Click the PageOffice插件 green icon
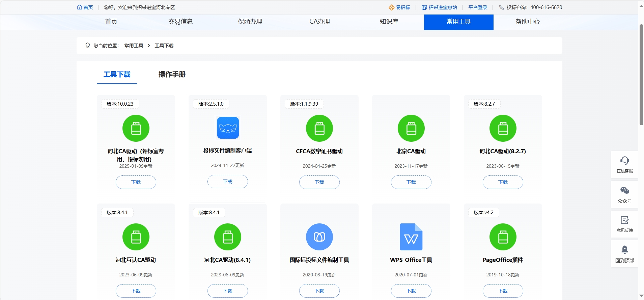Image resolution: width=644 pixels, height=300 pixels. [503, 237]
